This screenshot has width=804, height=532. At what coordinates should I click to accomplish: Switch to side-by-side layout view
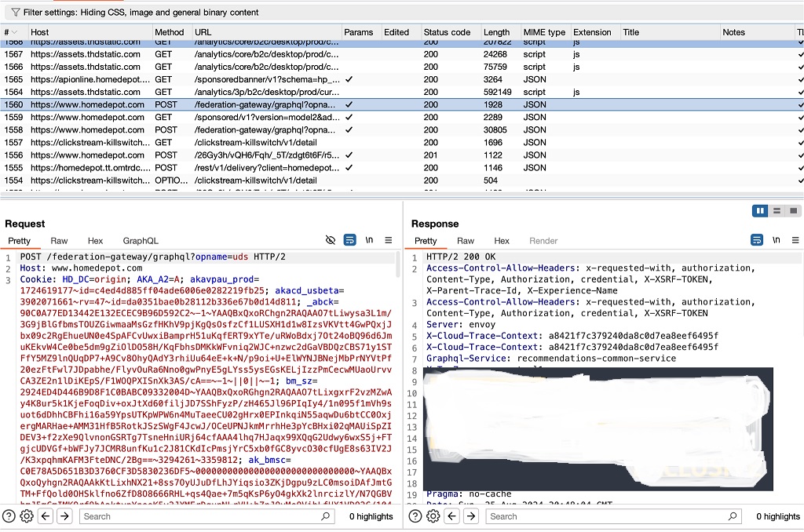tap(760, 211)
